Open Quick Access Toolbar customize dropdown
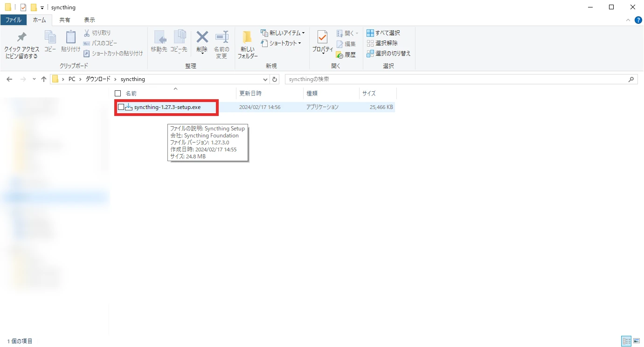 (42, 7)
